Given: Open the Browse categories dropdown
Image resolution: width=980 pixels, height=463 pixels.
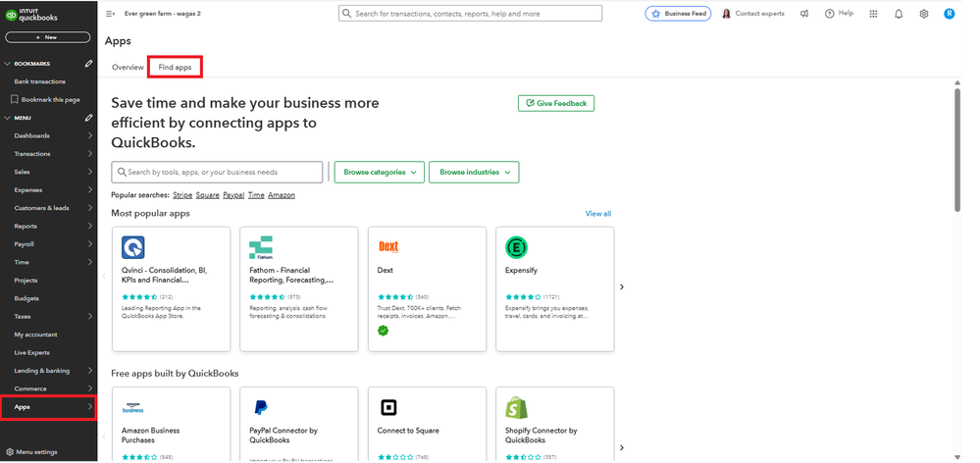Looking at the screenshot, I should (x=380, y=172).
